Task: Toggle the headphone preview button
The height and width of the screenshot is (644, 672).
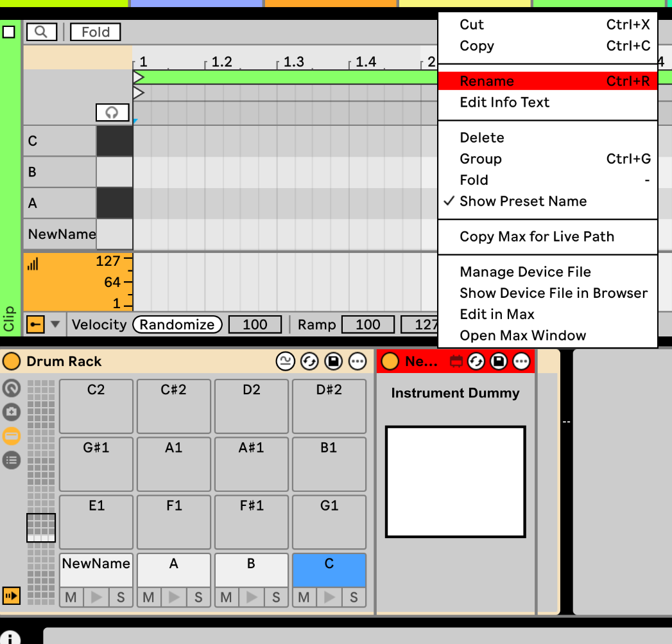Action: (112, 113)
